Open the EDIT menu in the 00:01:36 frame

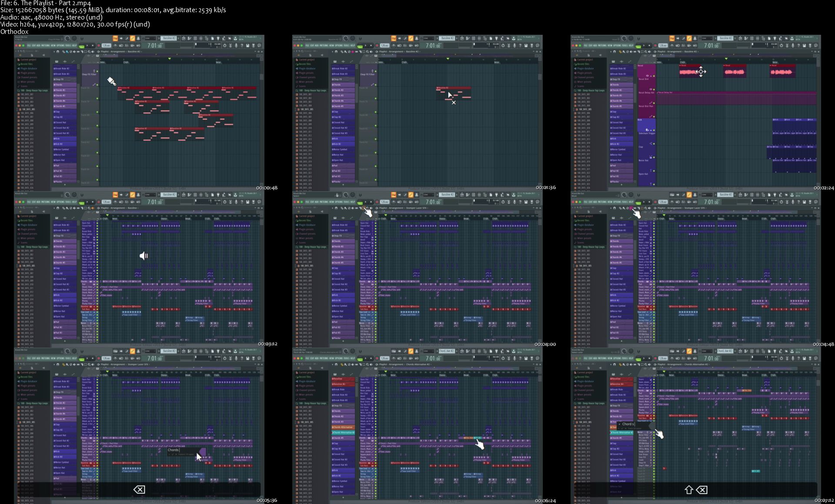[312, 46]
